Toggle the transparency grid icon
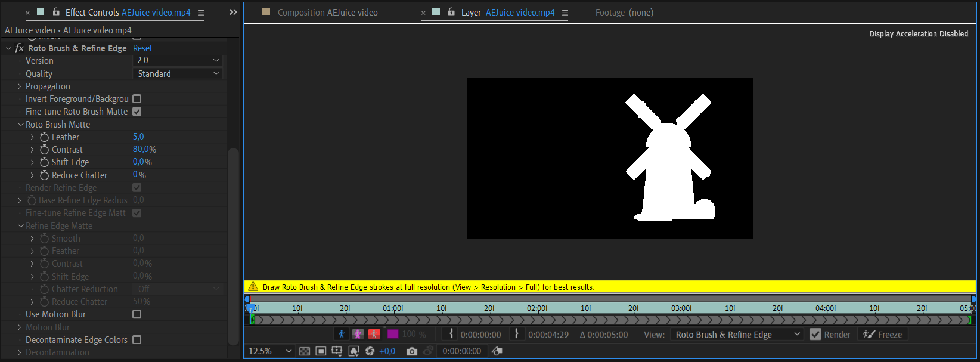980x362 pixels. coord(305,351)
